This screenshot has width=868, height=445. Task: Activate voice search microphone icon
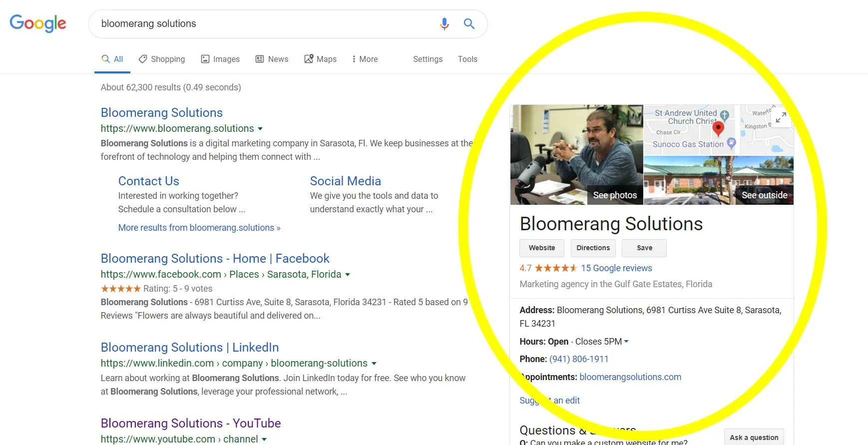pos(444,23)
